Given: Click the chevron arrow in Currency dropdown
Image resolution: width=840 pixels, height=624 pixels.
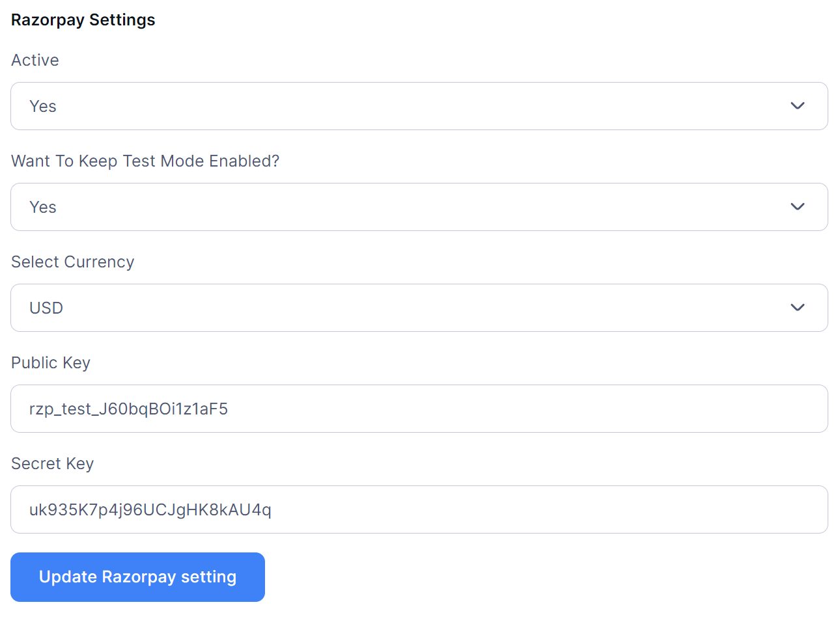Looking at the screenshot, I should pyautogui.click(x=797, y=308).
